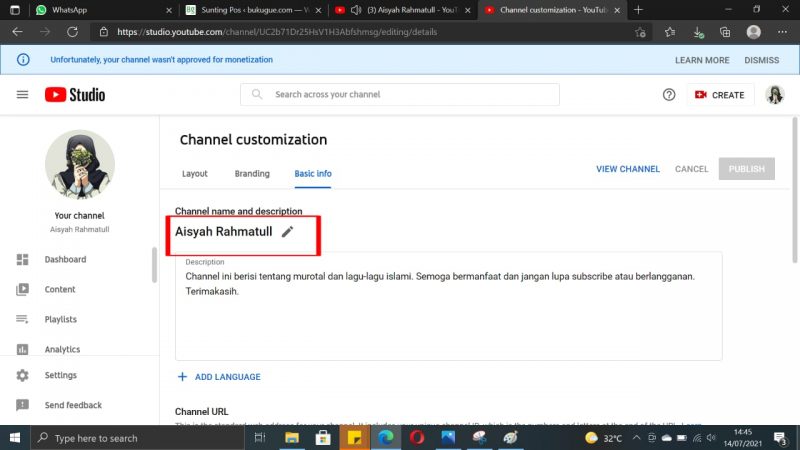
Task: Close the WhatsApp tab
Action: click(x=169, y=10)
